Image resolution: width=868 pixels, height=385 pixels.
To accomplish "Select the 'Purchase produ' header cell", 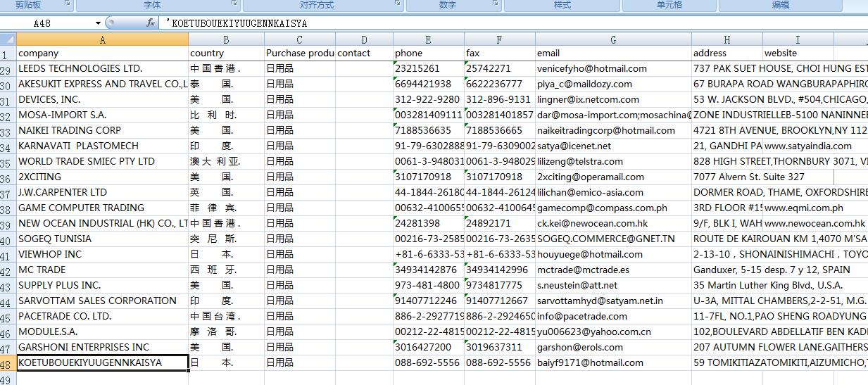I will (x=299, y=53).
